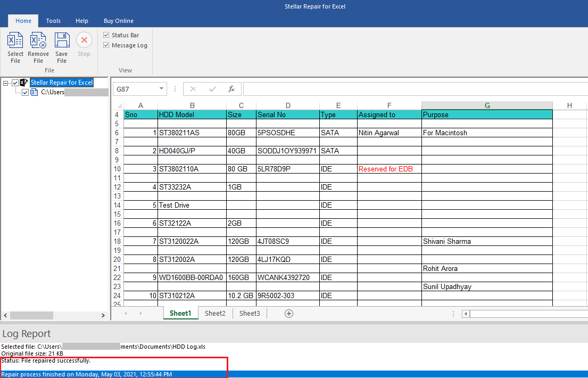Select column D header
Screen dimensions: 588x378
pyautogui.click(x=288, y=105)
